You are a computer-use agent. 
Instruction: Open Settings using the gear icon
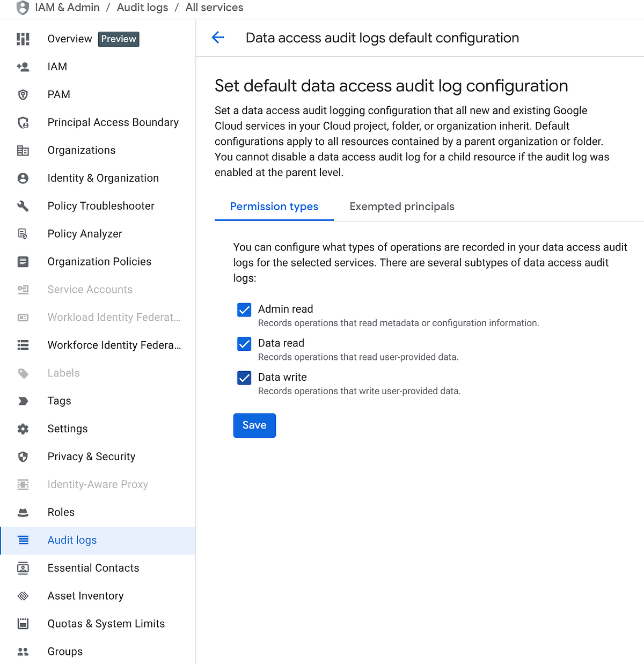pyautogui.click(x=23, y=429)
